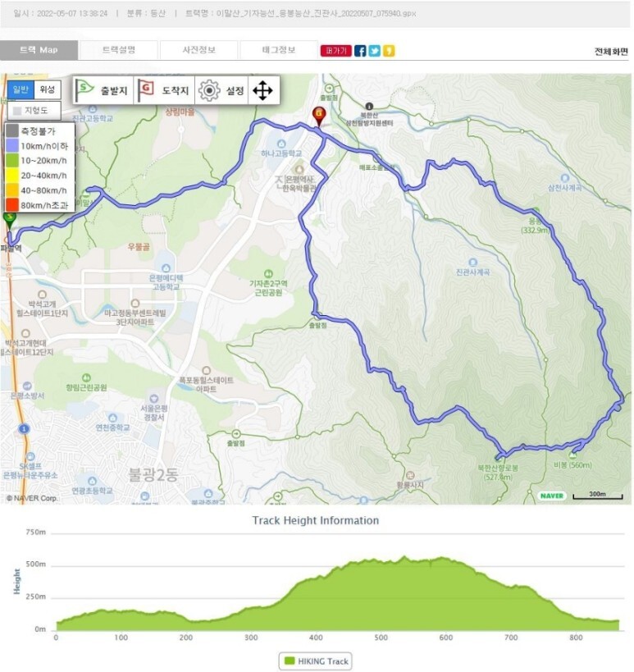Click the red G goal marker on map
This screenshot has height=672, width=634.
[x=319, y=116]
